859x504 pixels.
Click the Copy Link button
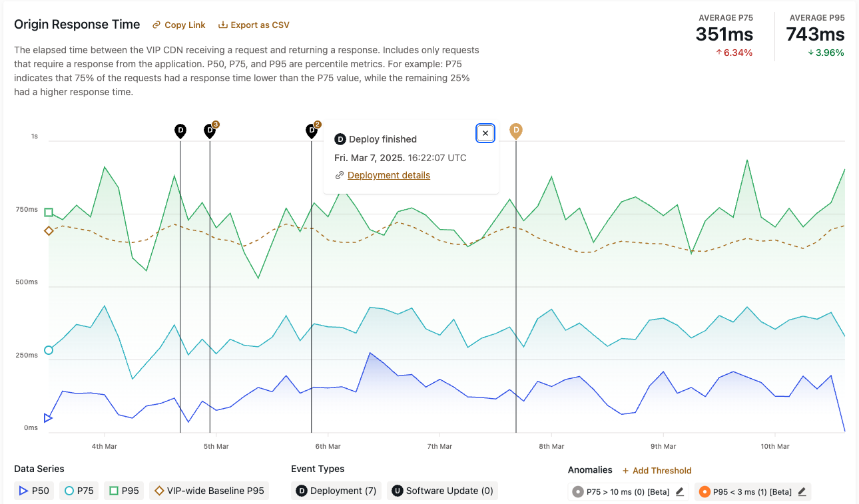pos(178,25)
